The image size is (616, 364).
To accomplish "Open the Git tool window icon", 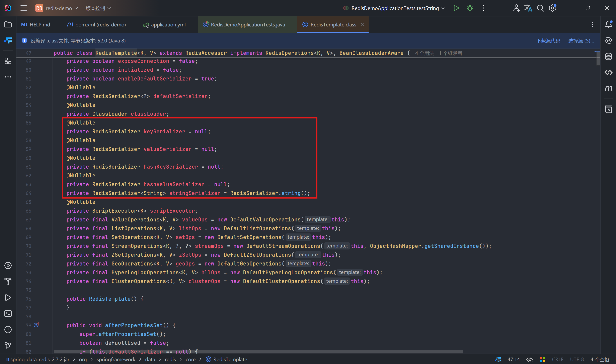I will (8, 345).
